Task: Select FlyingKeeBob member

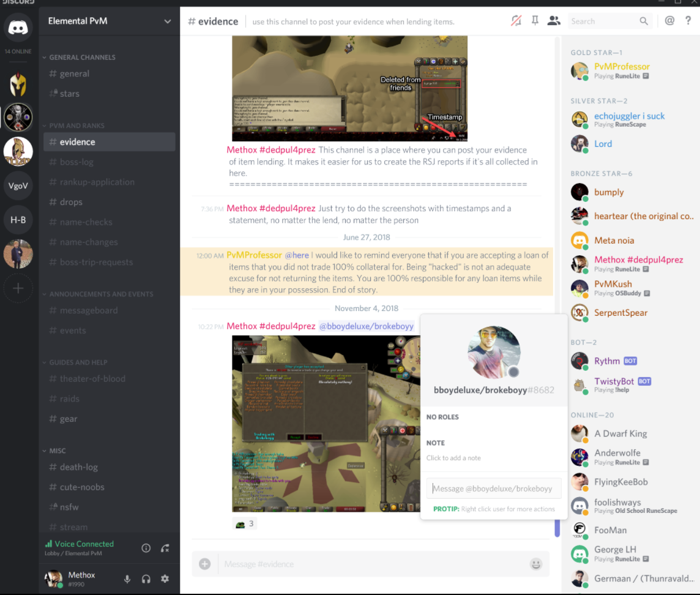Action: 631,482
